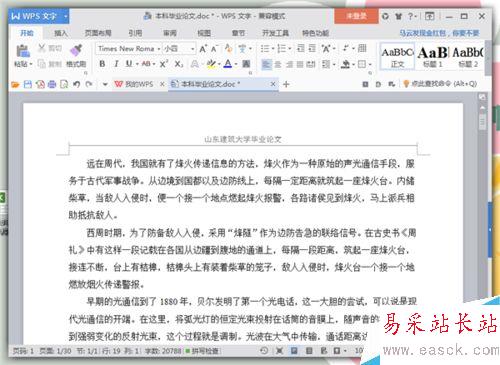Switch to the 开发工具 ribbon tab
500x365 pixels.
275,33
